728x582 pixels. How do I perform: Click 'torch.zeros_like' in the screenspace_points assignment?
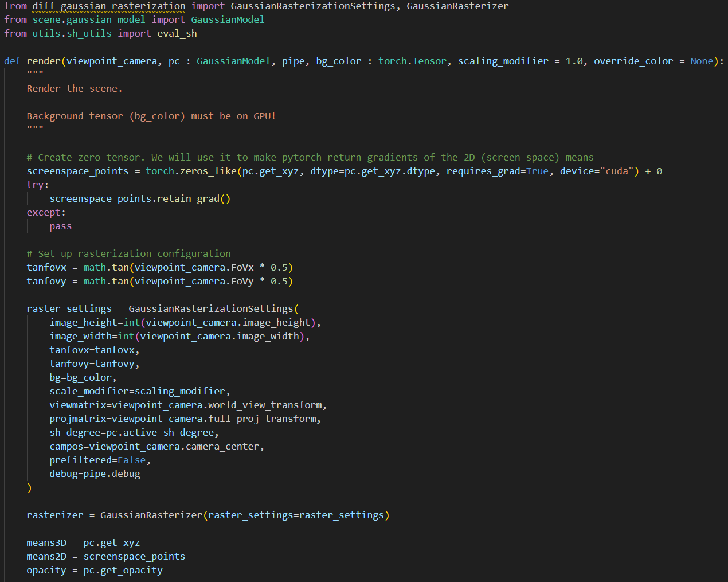coord(191,171)
